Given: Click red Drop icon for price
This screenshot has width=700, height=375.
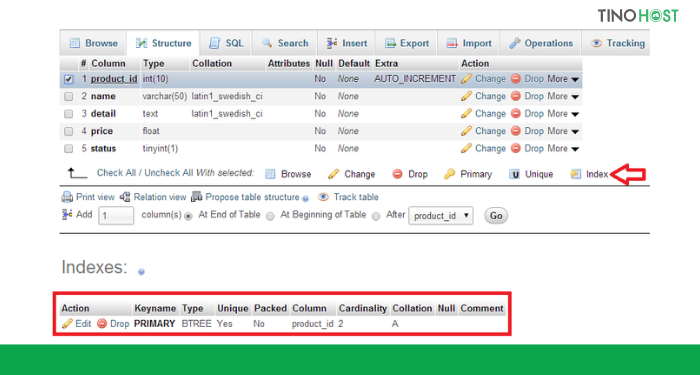Looking at the screenshot, I should pyautogui.click(x=516, y=131).
